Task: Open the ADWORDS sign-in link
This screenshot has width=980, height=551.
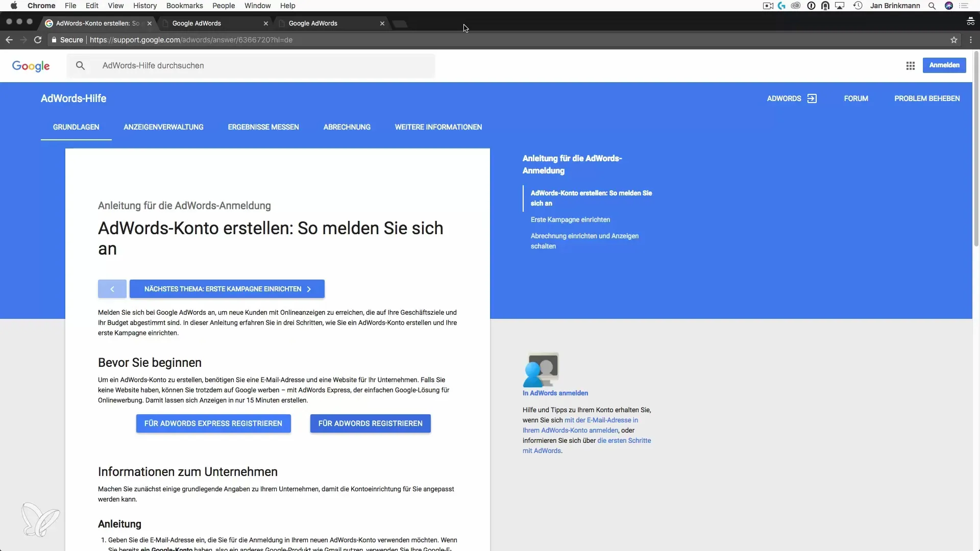Action: coord(792,98)
